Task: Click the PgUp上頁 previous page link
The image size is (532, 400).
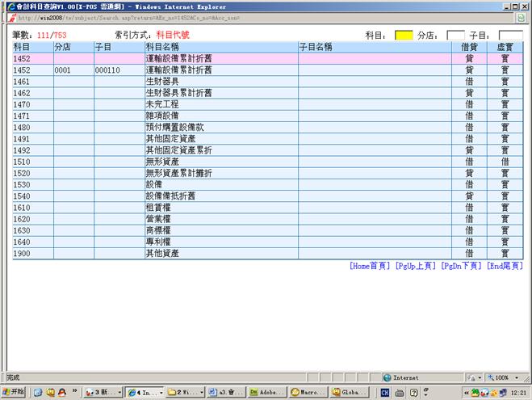Action: pyautogui.click(x=416, y=266)
